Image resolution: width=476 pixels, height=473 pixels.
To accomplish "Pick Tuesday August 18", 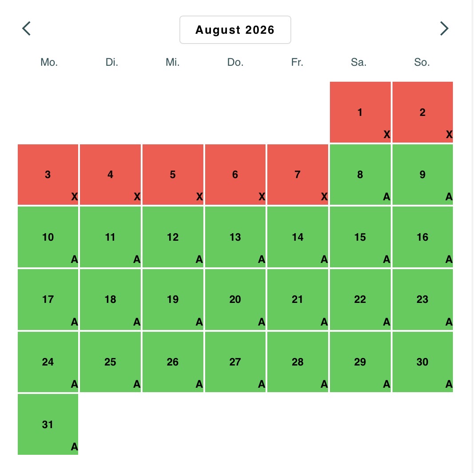I will pyautogui.click(x=110, y=299).
